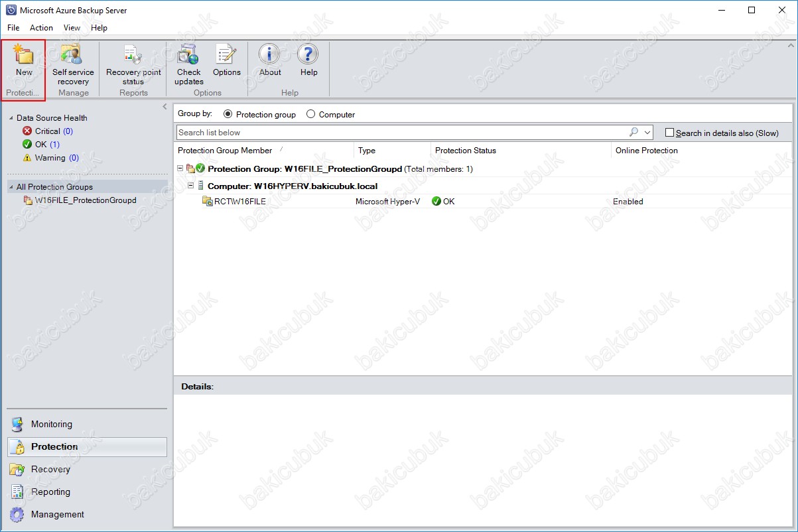Click W16FILE_ProtectionGroupd icon in left tree

[x=28, y=200]
